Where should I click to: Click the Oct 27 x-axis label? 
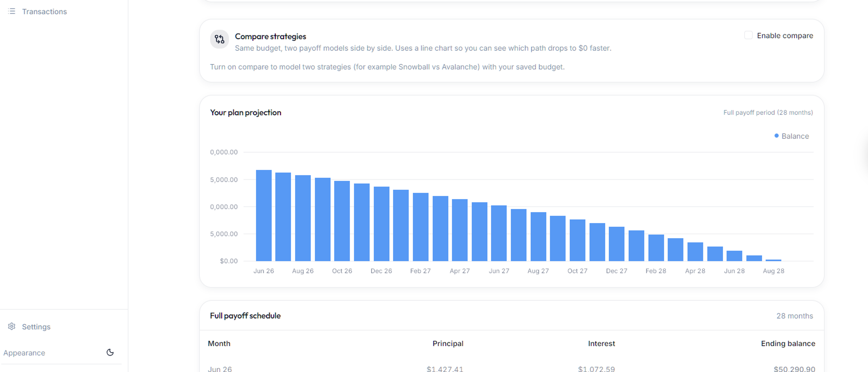click(x=577, y=271)
